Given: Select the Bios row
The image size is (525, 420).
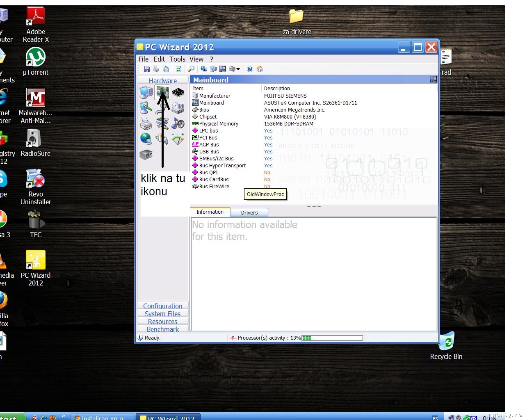Looking at the screenshot, I should click(x=314, y=110).
